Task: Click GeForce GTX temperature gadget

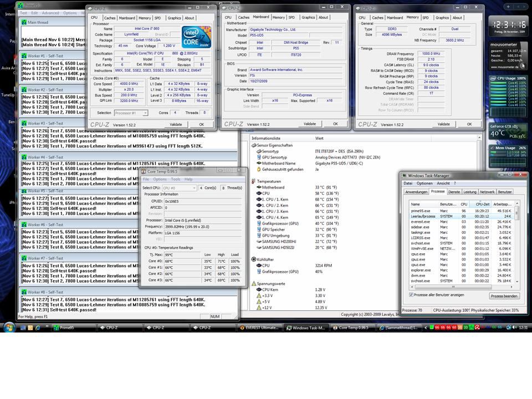Action: tap(509, 132)
